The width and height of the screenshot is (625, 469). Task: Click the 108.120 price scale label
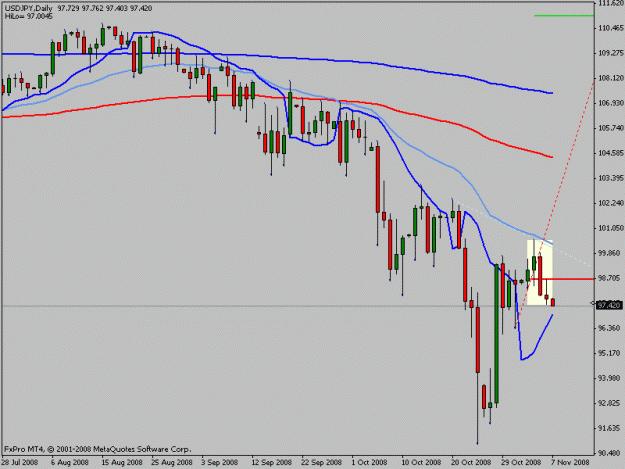(x=611, y=78)
